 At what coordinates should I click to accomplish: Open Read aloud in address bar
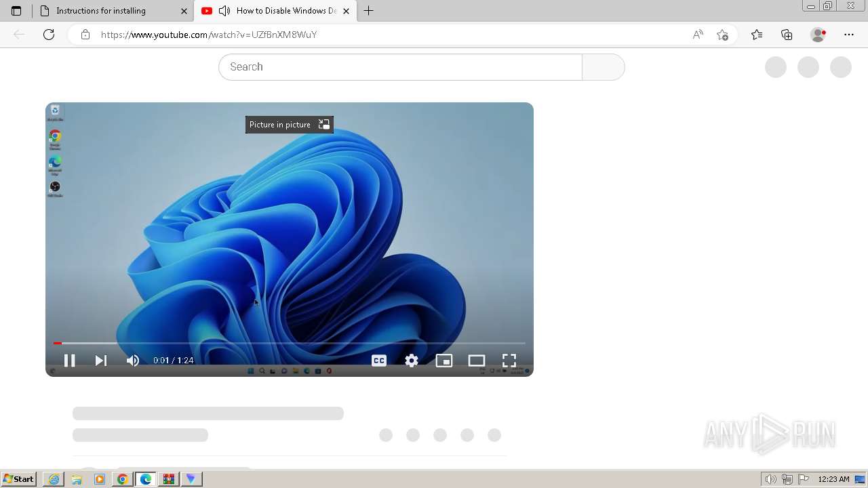click(x=698, y=35)
